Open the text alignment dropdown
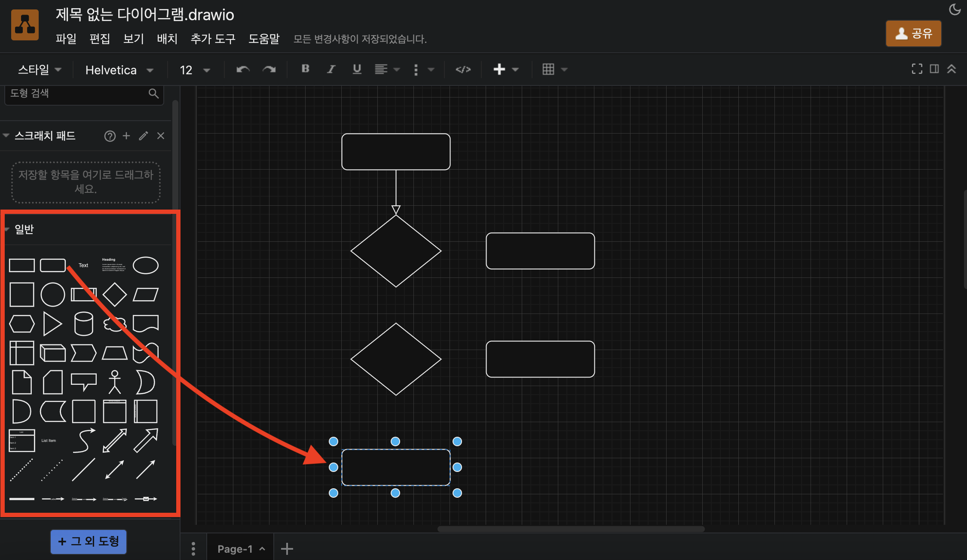The width and height of the screenshot is (967, 560). click(x=387, y=69)
